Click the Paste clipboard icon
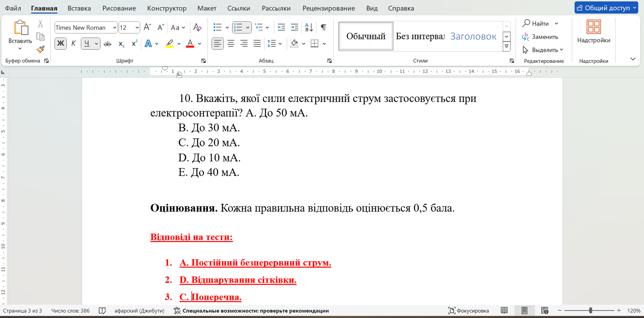The image size is (644, 318). click(x=21, y=27)
